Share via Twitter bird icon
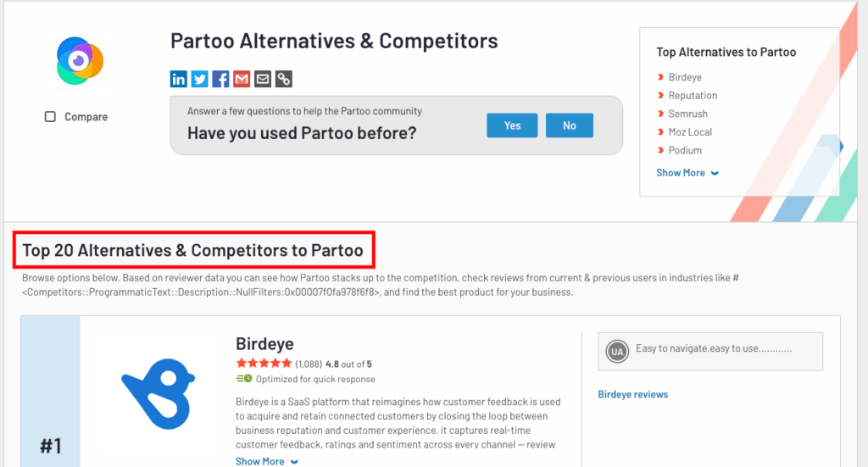This screenshot has height=467, width=868. click(199, 79)
